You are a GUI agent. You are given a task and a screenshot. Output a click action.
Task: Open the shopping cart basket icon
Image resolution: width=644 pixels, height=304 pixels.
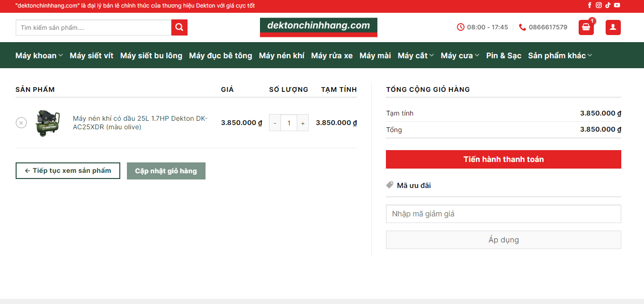coord(586,27)
